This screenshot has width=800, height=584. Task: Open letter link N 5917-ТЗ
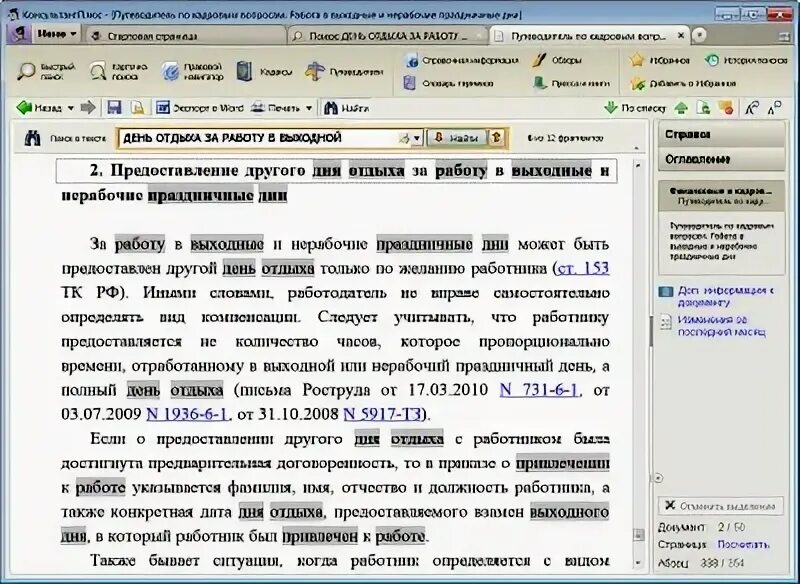pos(383,414)
